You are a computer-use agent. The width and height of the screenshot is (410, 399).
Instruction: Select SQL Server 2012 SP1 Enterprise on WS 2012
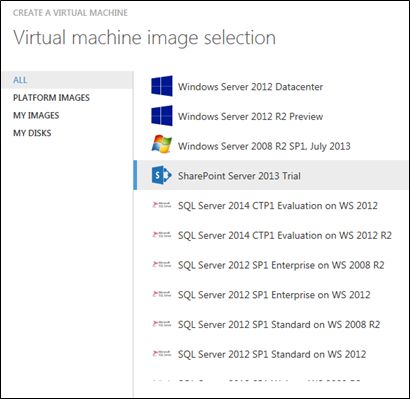[274, 295]
